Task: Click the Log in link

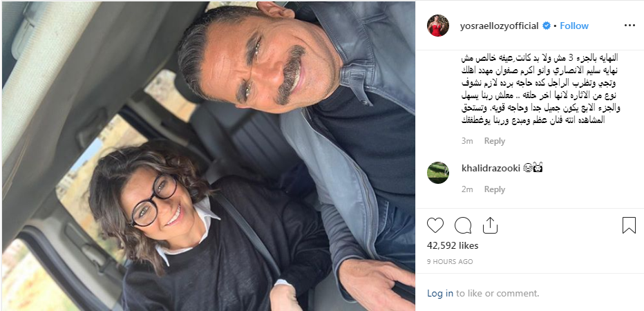Action: pyautogui.click(x=440, y=293)
